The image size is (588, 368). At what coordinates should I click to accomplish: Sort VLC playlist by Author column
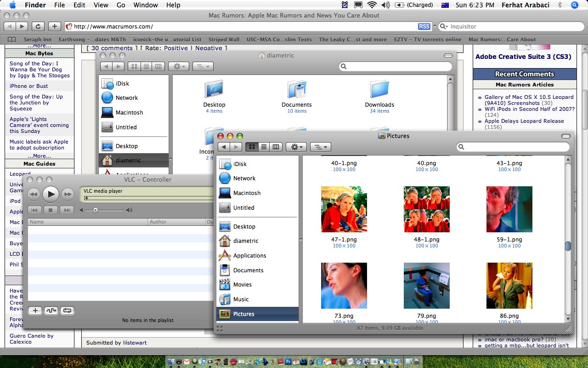tap(176, 222)
